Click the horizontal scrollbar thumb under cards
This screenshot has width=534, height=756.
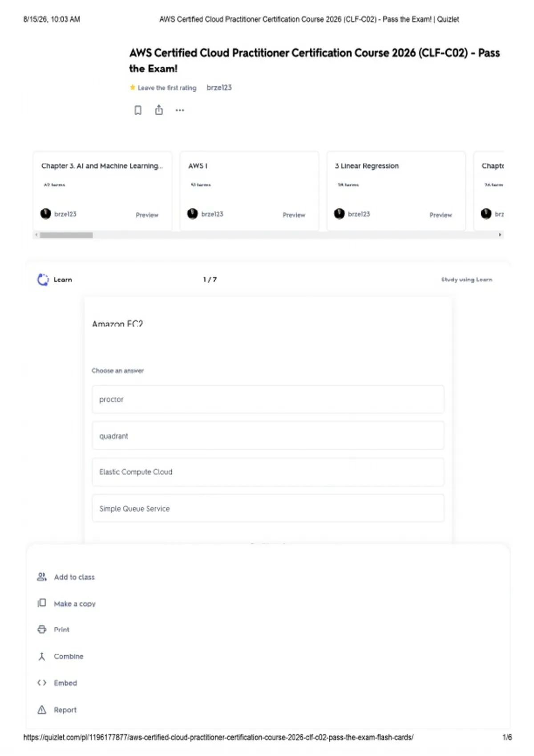66,235
